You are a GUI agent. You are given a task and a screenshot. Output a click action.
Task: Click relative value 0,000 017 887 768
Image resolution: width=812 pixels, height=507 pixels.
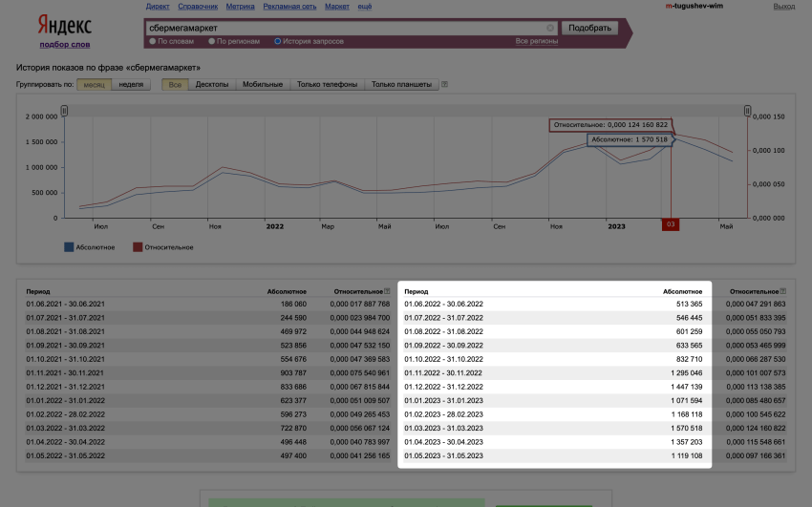(360, 305)
